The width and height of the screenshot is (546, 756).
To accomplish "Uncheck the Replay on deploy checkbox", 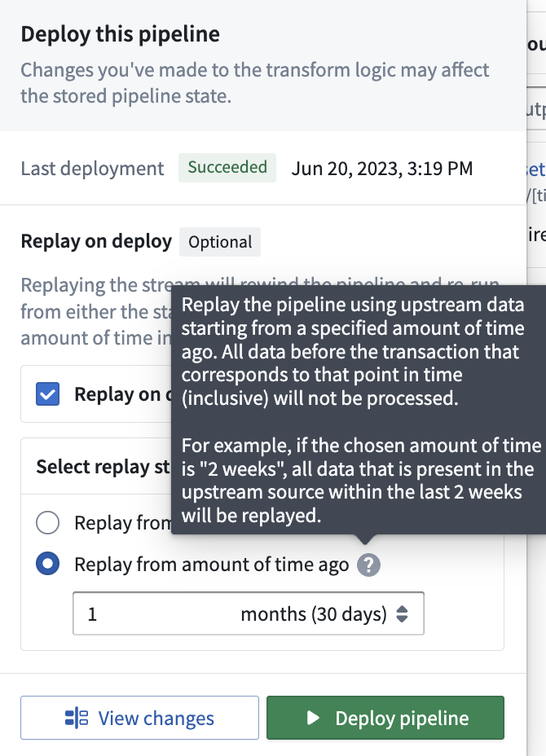I will point(48,394).
